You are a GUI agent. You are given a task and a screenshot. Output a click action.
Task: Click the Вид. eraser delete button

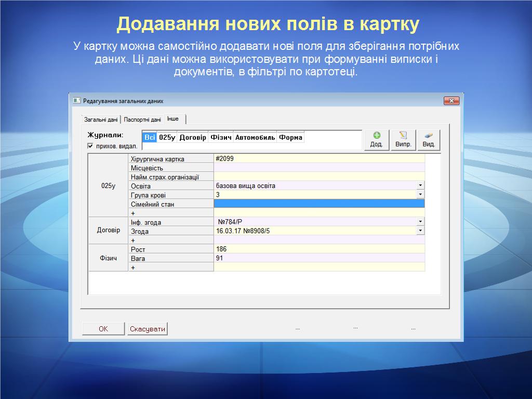pyautogui.click(x=429, y=140)
